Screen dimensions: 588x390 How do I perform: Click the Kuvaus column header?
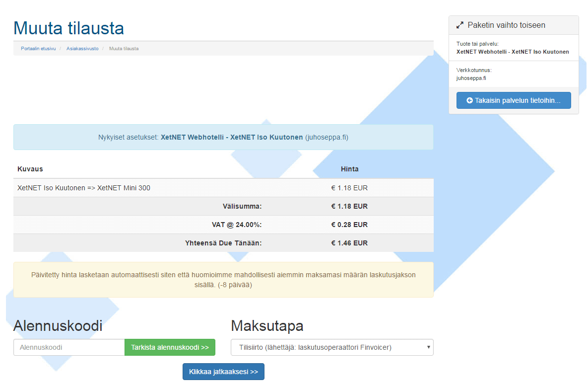point(30,169)
